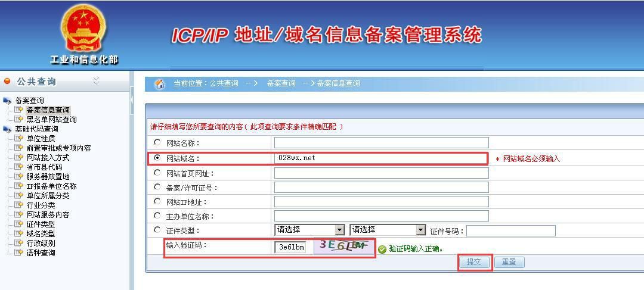Click the 备案查询 tree node label
Viewport: 644px width, 290px height.
coord(29,101)
